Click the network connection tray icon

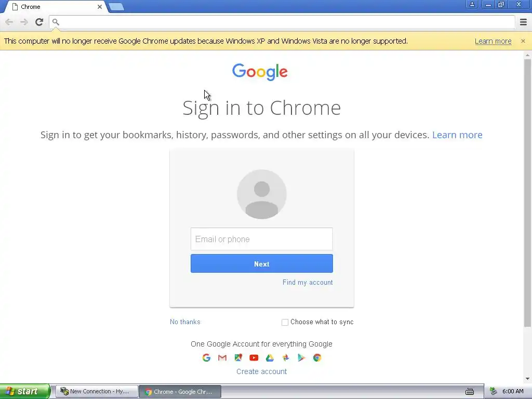493,391
